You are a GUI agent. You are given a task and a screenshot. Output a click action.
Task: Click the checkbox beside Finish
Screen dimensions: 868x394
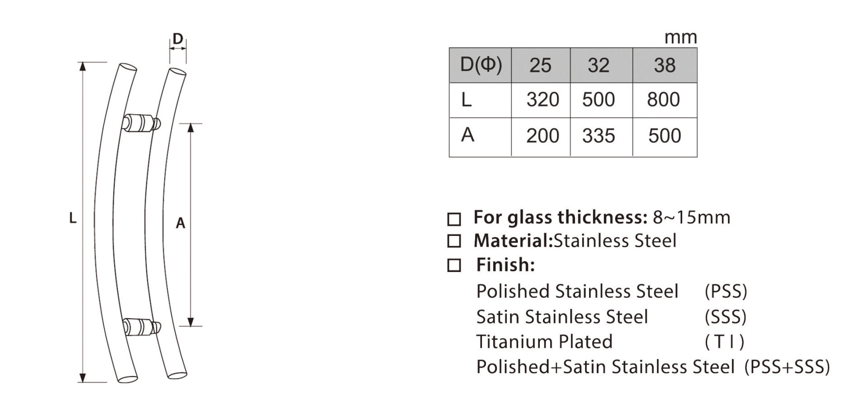point(454,265)
